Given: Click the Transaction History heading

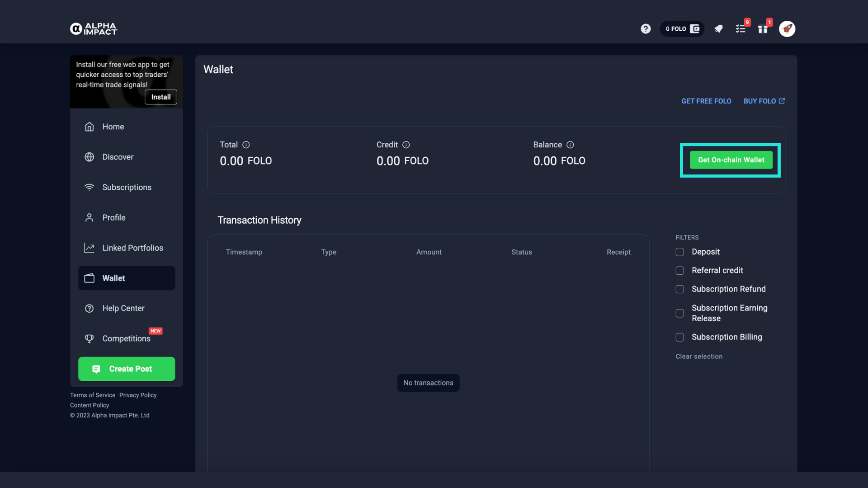Looking at the screenshot, I should coord(259,220).
